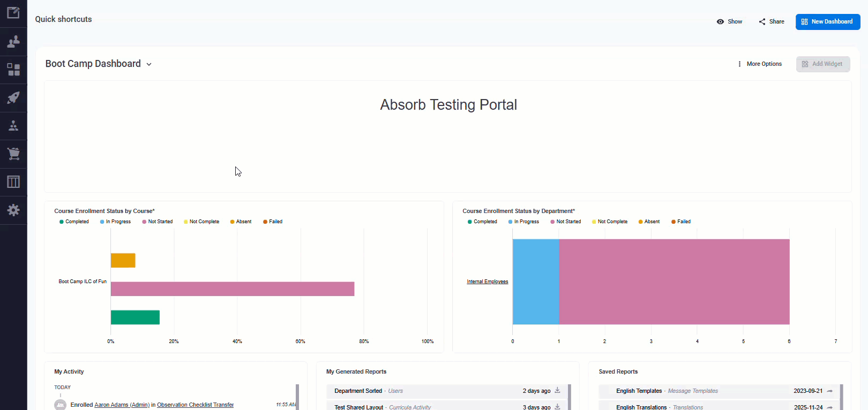
Task: Open the Aaron Adams (Admin) link
Action: tap(122, 405)
